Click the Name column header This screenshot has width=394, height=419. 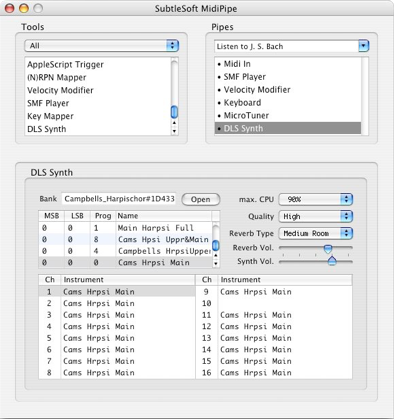click(x=164, y=216)
